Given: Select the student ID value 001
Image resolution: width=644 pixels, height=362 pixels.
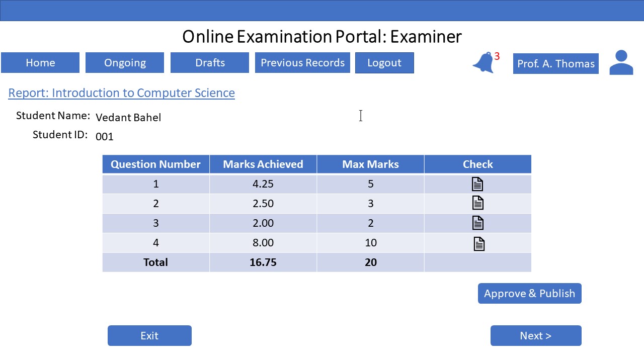Looking at the screenshot, I should [105, 137].
